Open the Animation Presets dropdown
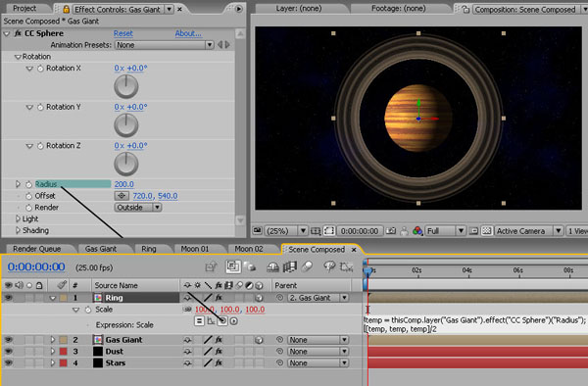Screen dimensions: 588x386 [165, 45]
